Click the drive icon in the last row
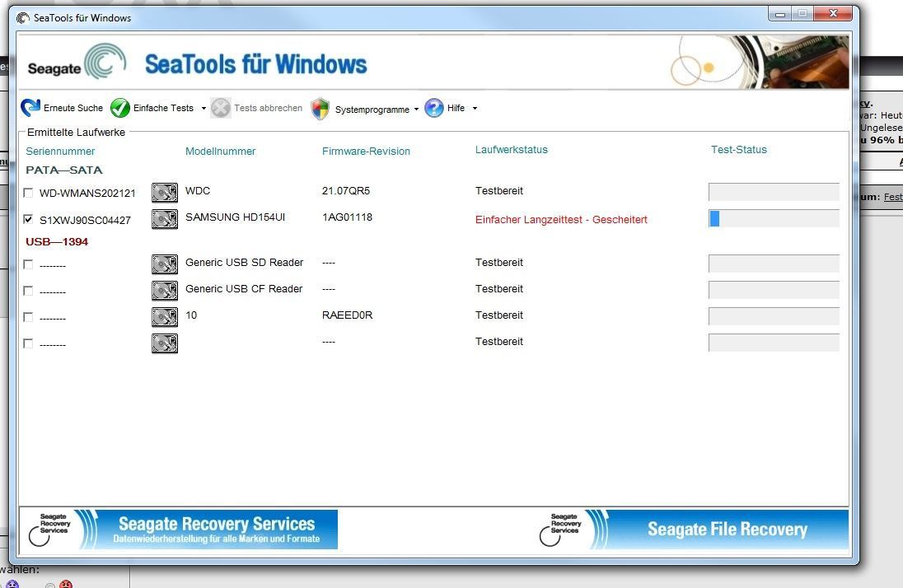This screenshot has height=588, width=903. tap(165, 343)
